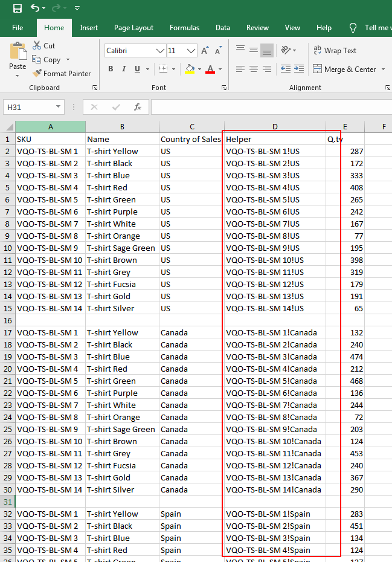Apply Center horizontal alignment

(x=254, y=69)
